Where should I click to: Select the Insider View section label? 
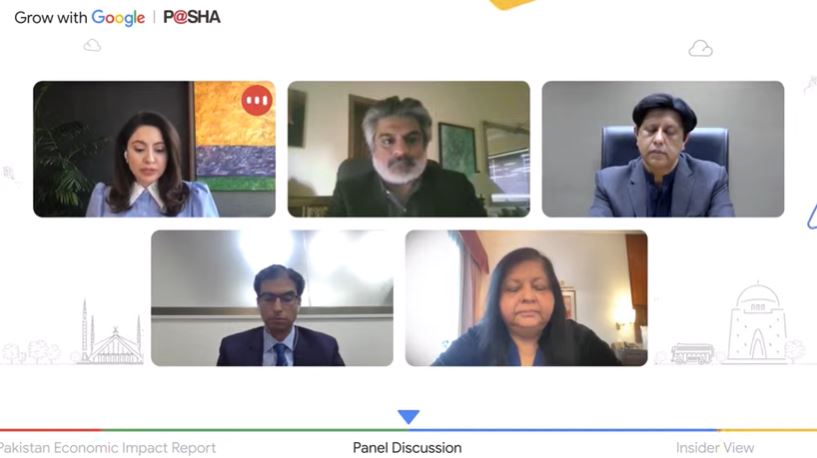pyautogui.click(x=715, y=448)
